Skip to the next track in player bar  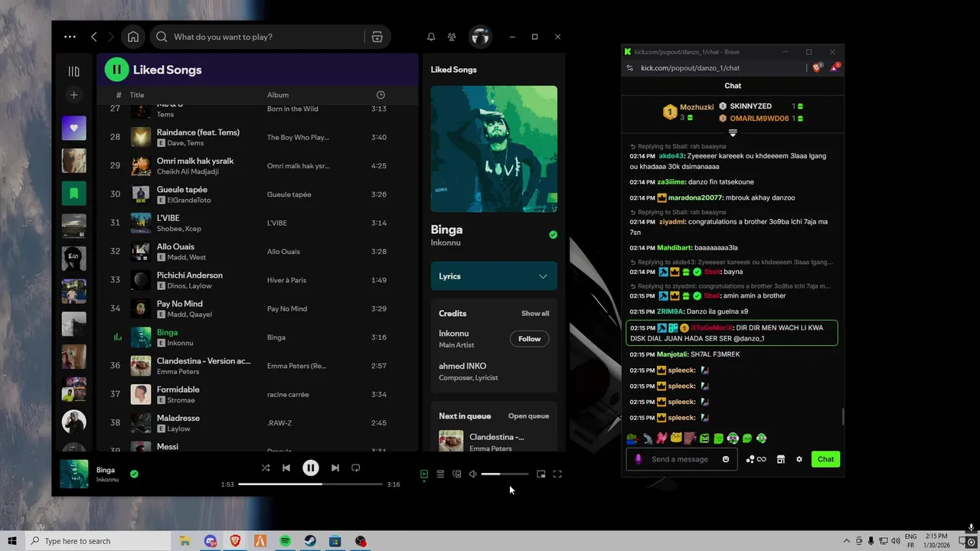pos(335,468)
